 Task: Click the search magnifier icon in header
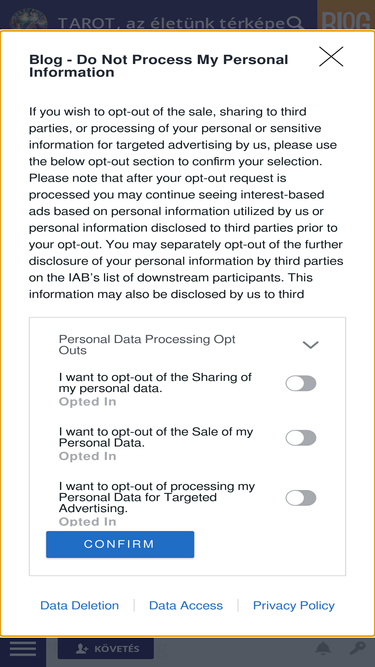click(295, 22)
